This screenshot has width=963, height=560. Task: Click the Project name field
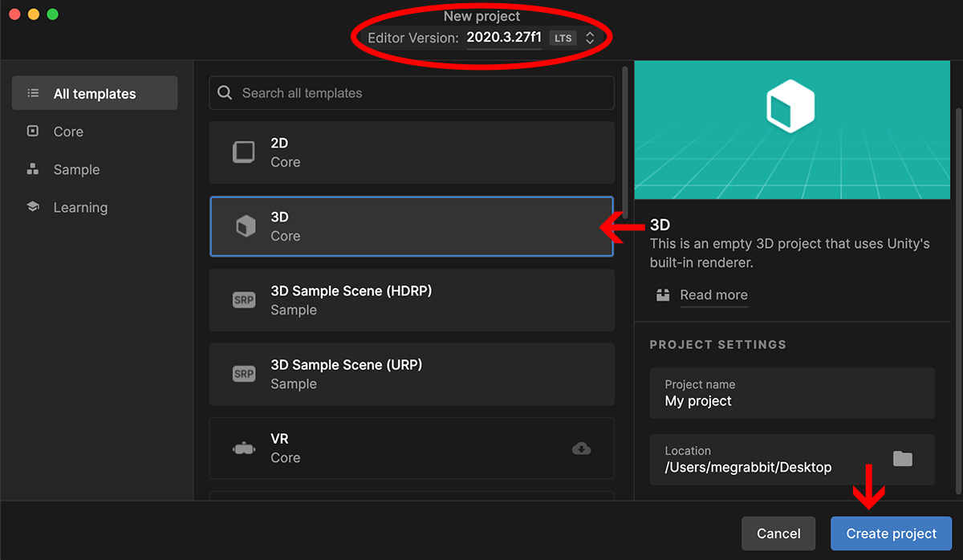[791, 393]
